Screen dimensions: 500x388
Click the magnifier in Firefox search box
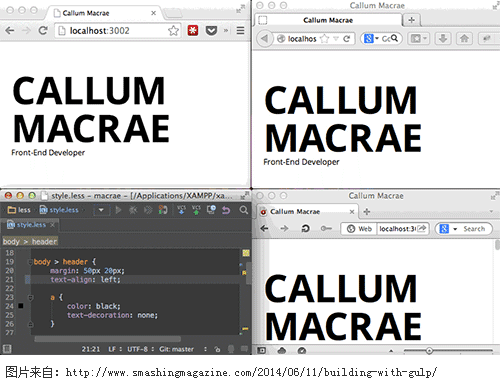(394, 38)
